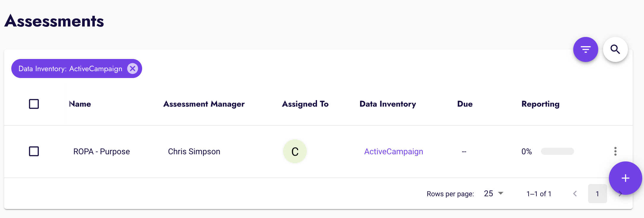This screenshot has height=218, width=644.
Task: Open the filter options button
Action: point(585,49)
